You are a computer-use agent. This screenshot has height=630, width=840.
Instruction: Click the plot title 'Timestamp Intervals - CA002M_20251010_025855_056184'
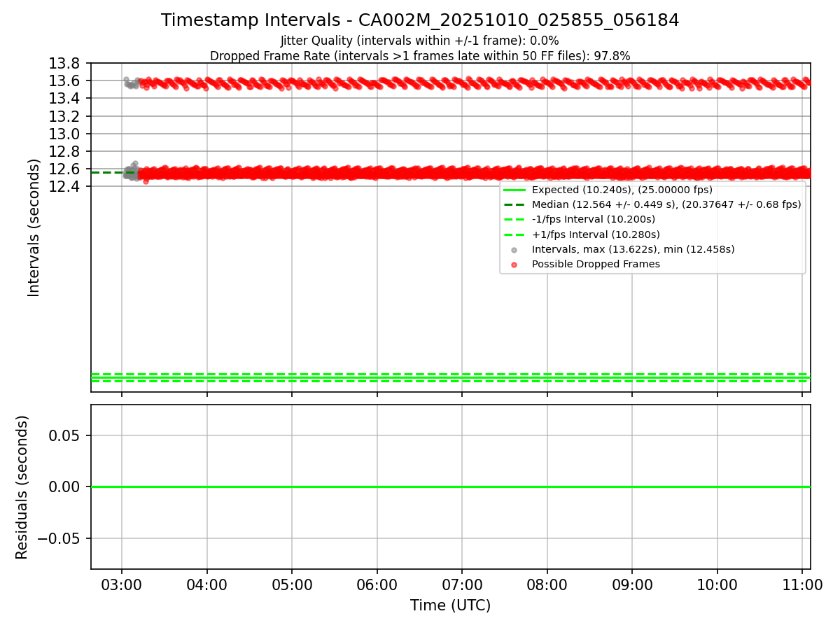tap(420, 20)
